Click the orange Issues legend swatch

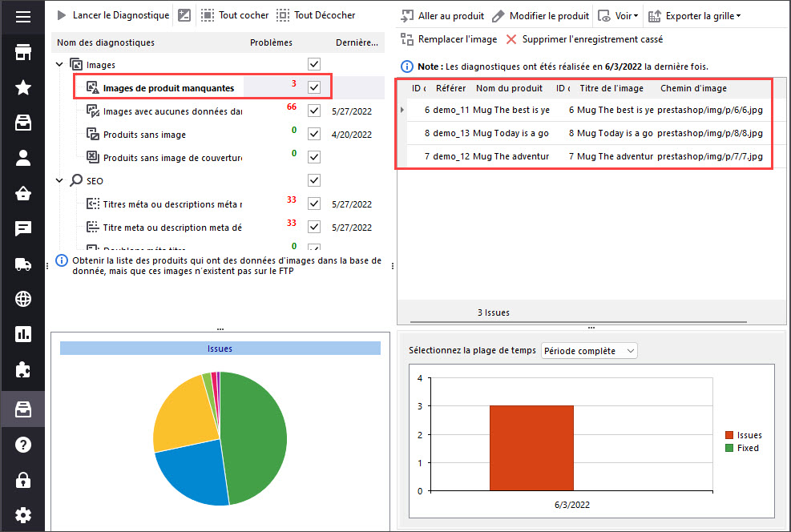coord(729,435)
